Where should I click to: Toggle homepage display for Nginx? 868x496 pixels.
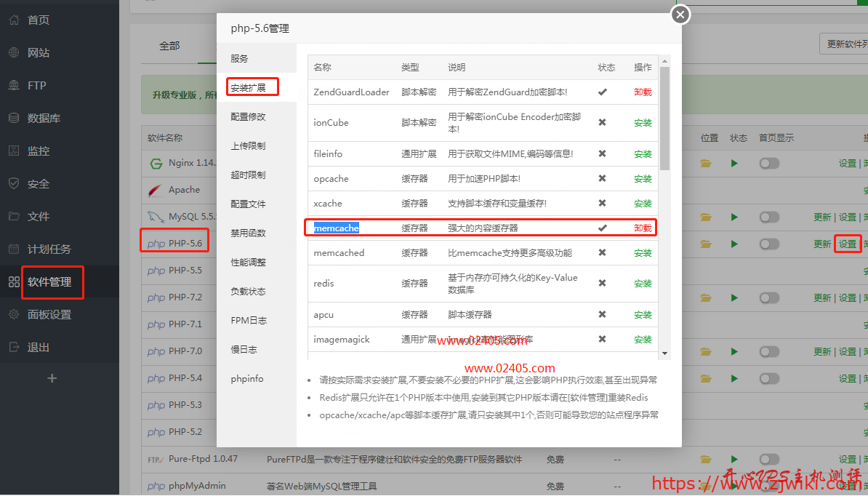coord(769,164)
